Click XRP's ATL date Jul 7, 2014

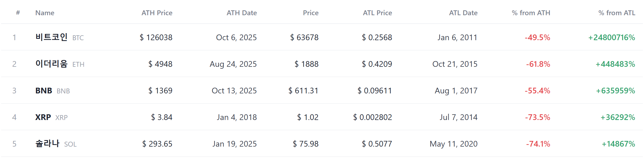(459, 117)
